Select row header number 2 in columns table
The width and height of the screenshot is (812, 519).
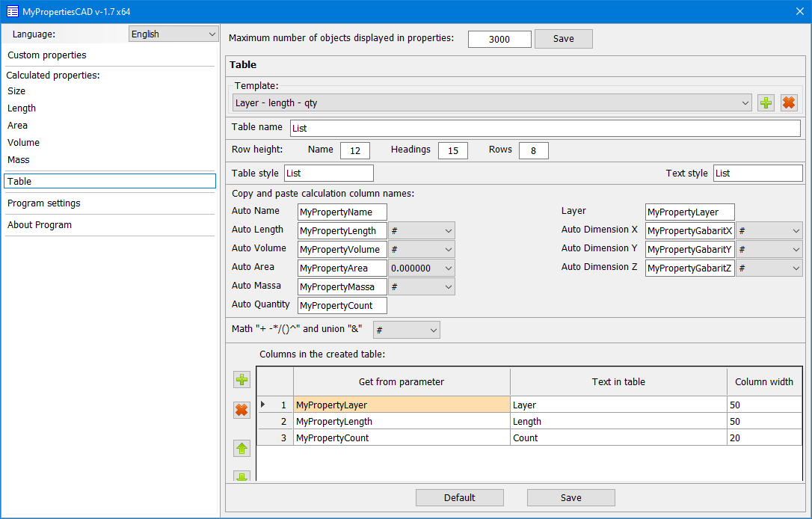[275, 422]
